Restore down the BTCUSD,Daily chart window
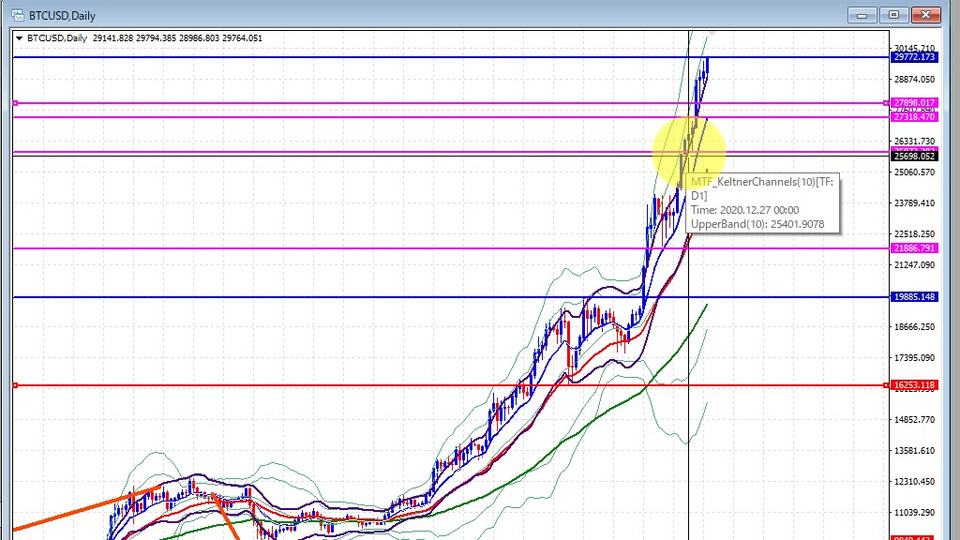The height and width of the screenshot is (540, 960). (x=894, y=15)
